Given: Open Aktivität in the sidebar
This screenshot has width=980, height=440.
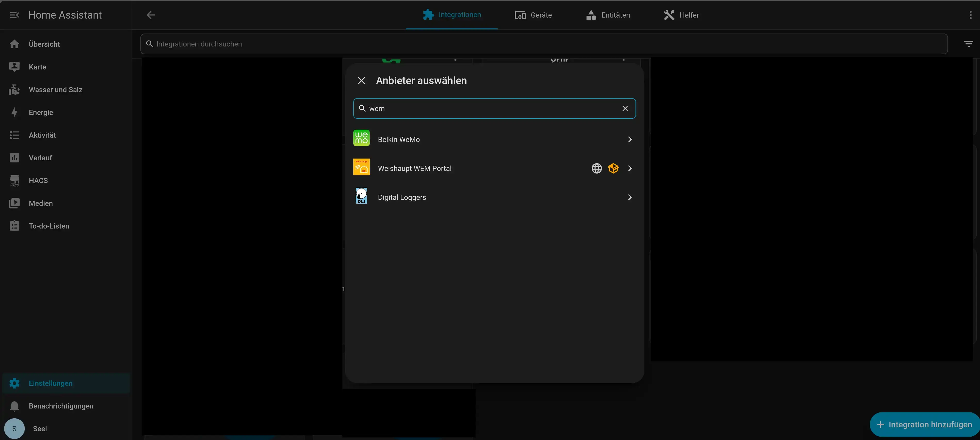Looking at the screenshot, I should pyautogui.click(x=66, y=135).
